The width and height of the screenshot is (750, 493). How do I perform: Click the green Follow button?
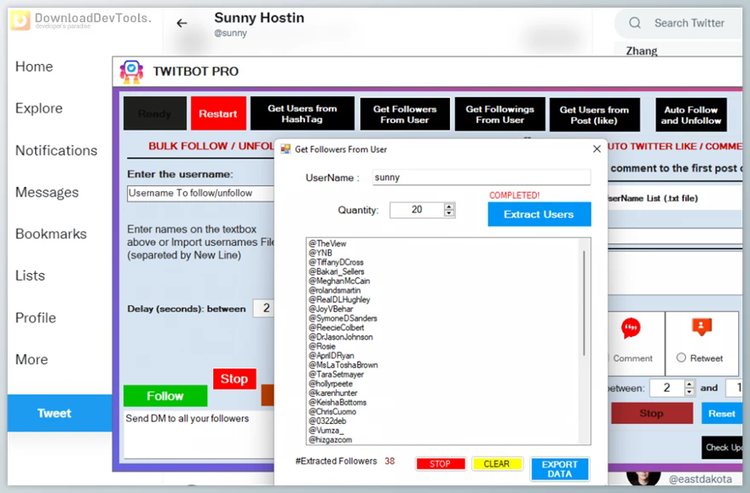[x=165, y=396]
